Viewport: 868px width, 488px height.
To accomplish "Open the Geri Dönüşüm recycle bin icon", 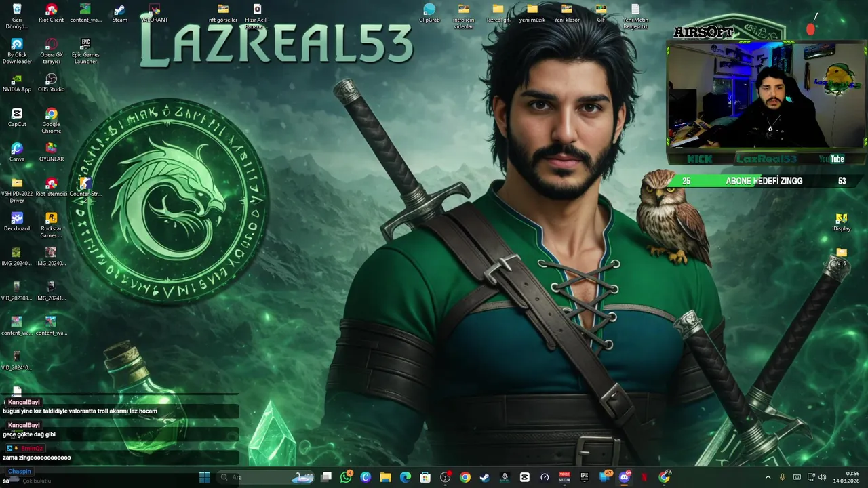I will pos(17,16).
